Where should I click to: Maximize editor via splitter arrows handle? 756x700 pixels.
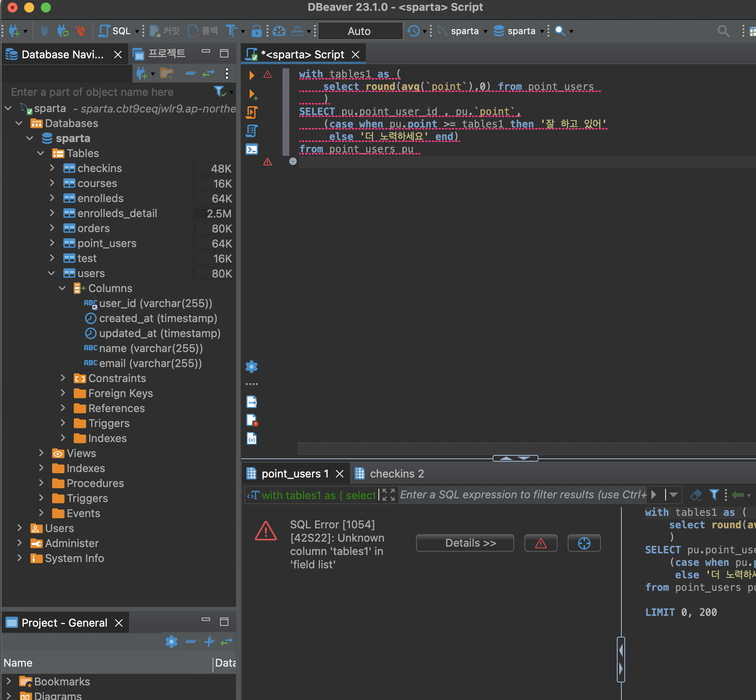pos(515,458)
